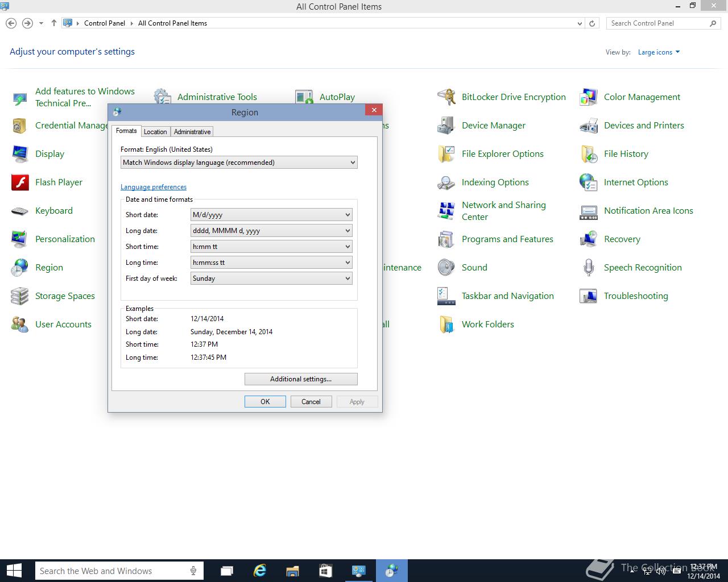Image resolution: width=728 pixels, height=582 pixels.
Task: Open the Recovery icon
Action: point(589,239)
